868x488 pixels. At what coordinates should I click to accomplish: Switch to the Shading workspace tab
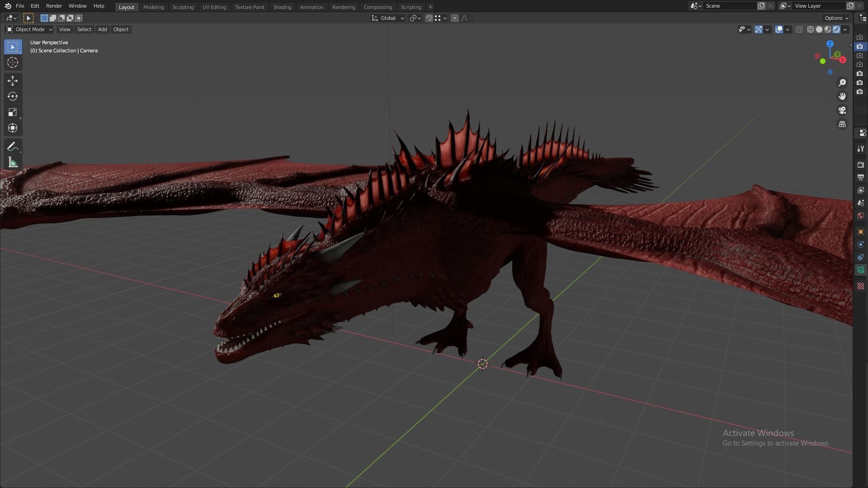tap(282, 7)
